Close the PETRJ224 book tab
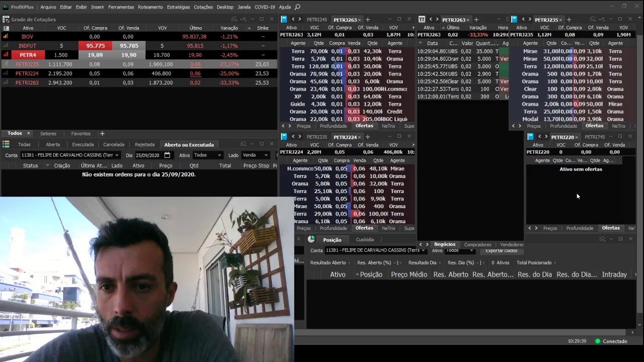Viewport: 644px width, 362px height. pos(360,137)
